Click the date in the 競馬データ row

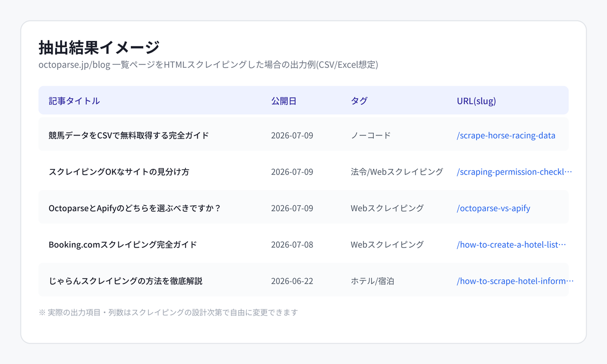292,135
